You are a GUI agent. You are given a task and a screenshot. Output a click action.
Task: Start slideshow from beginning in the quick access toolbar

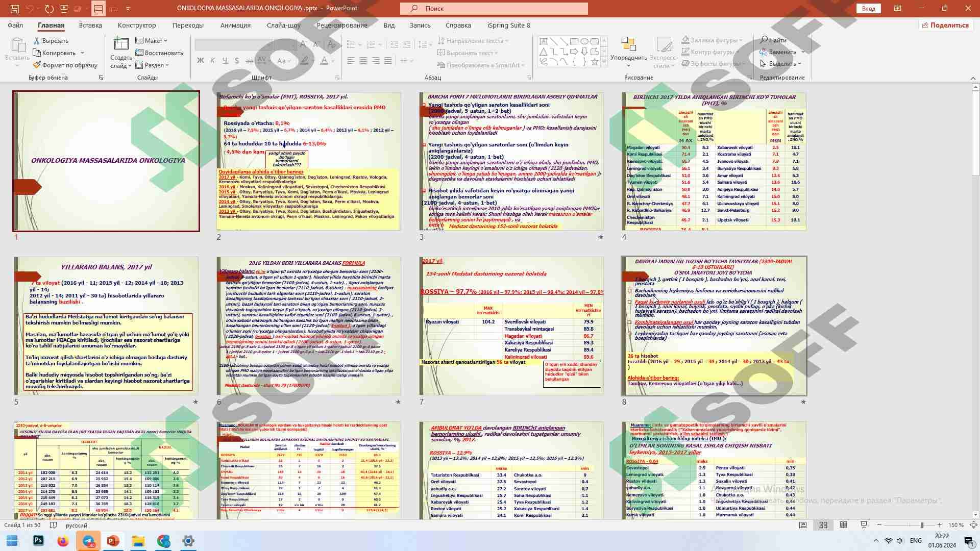click(64, 9)
